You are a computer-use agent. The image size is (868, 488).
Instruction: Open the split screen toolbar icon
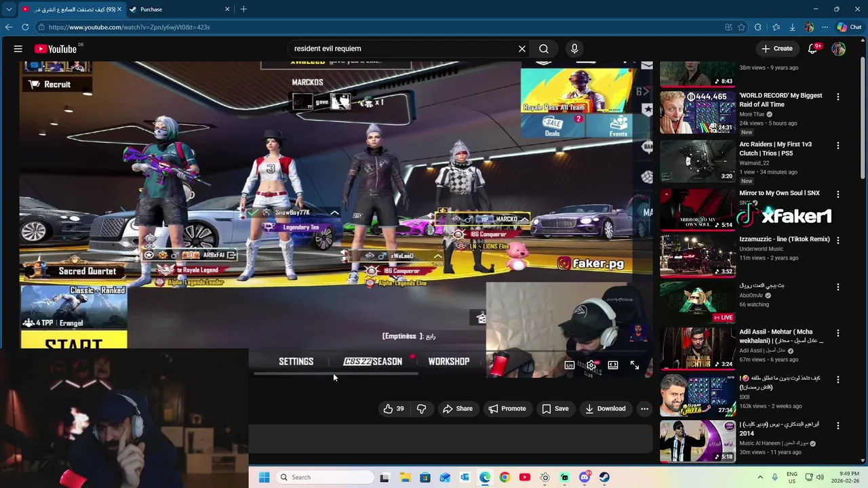pyautogui.click(x=728, y=27)
